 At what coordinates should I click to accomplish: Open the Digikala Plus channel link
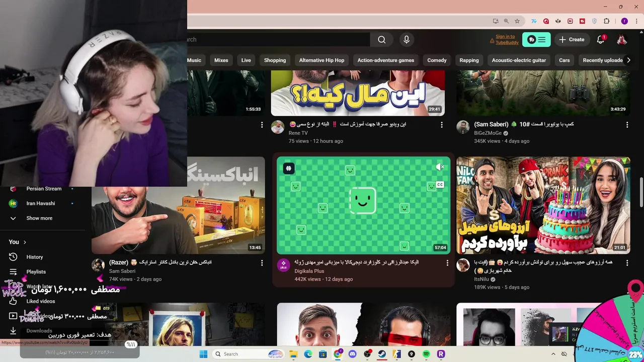309,271
